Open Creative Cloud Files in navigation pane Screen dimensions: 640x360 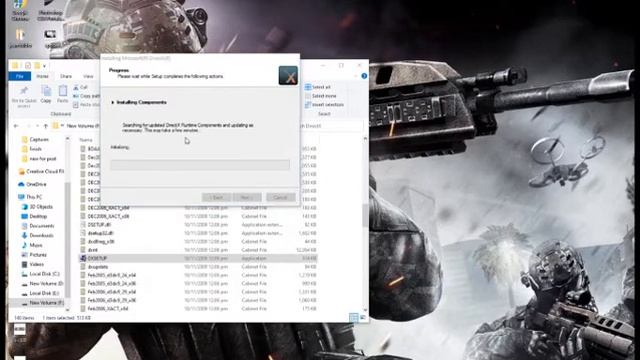coord(41,172)
